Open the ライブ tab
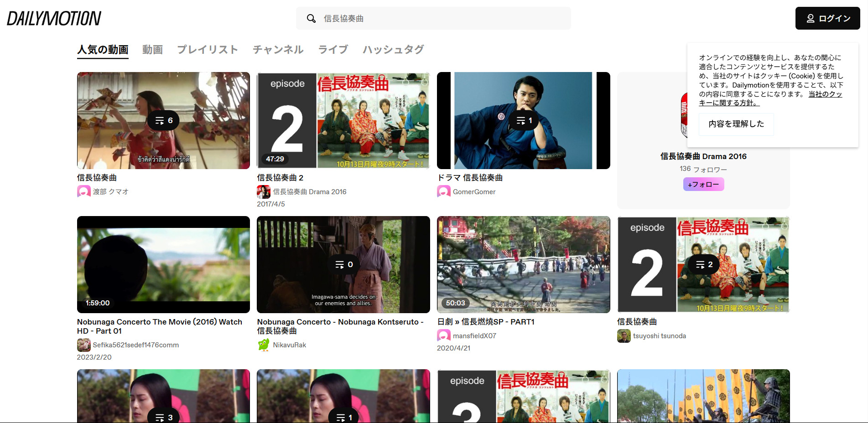Image resolution: width=868 pixels, height=423 pixels. (333, 50)
